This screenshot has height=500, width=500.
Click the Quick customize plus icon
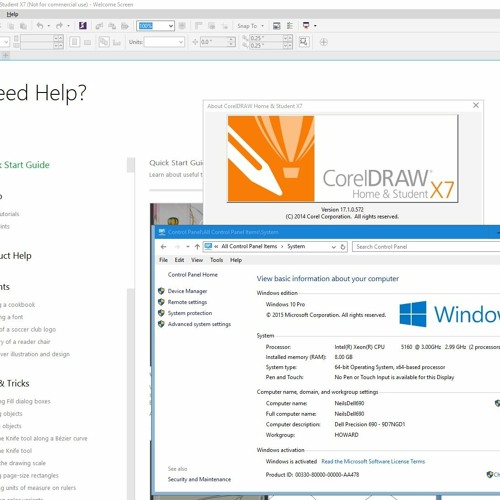[x=324, y=42]
